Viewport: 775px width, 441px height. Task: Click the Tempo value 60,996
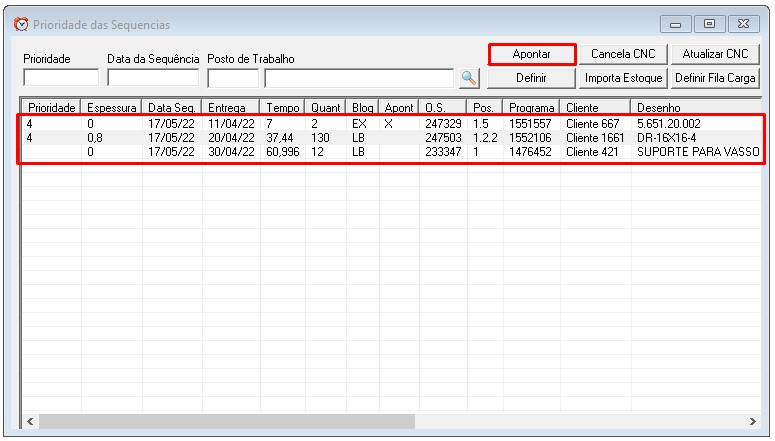[x=283, y=152]
